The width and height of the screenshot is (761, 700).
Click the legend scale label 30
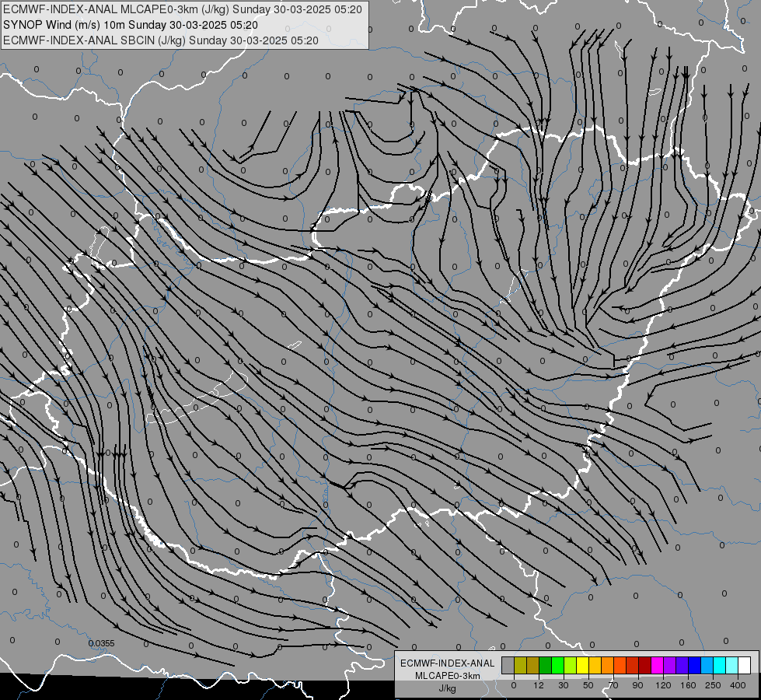pyautogui.click(x=564, y=685)
